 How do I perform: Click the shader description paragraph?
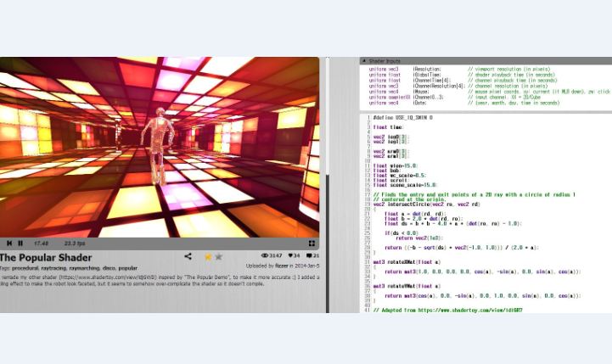coord(160,281)
